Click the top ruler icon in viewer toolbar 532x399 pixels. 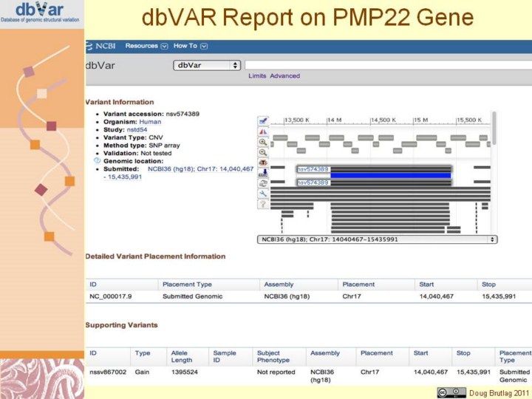pos(262,120)
